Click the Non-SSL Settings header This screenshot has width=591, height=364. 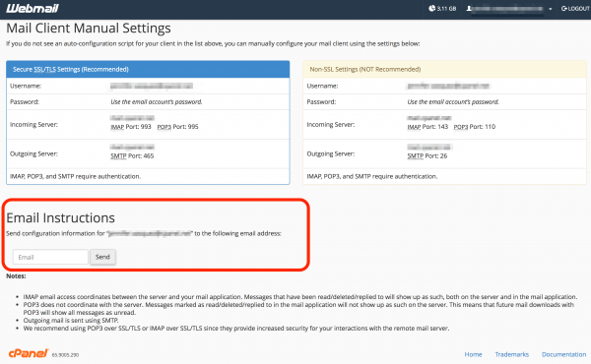pos(445,69)
